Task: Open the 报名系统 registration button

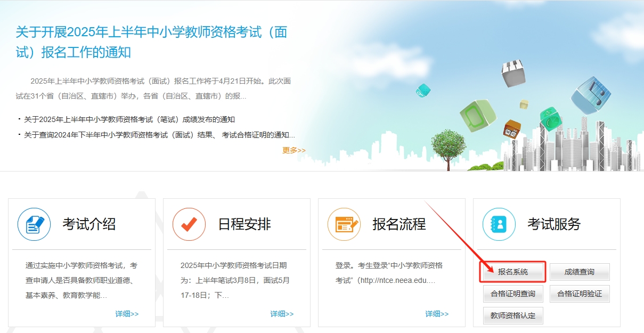Action: pos(513,272)
